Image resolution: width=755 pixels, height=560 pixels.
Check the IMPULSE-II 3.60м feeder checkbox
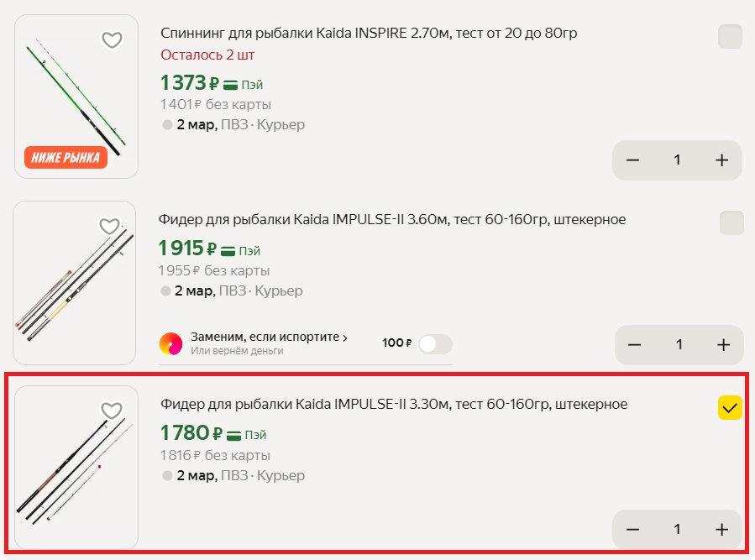click(732, 222)
